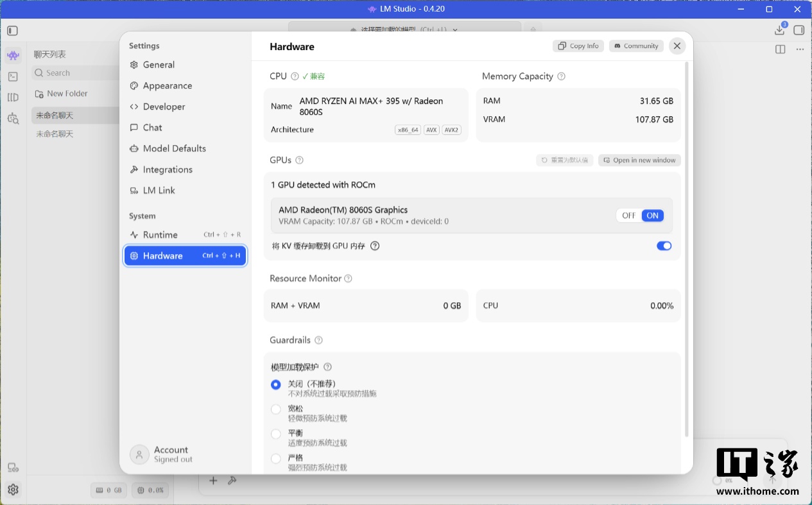
Task: Toggle KV cache offload to GPU memory switch
Action: coord(664,246)
